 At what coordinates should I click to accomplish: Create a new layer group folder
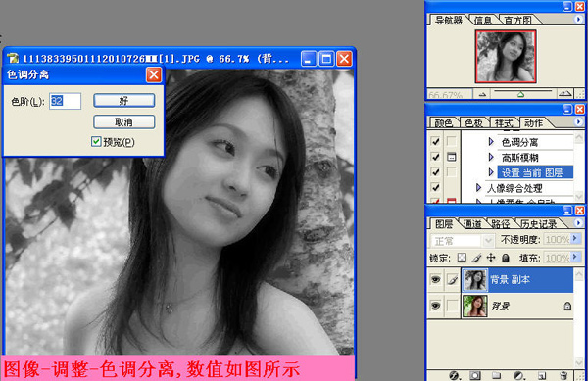coord(497,375)
